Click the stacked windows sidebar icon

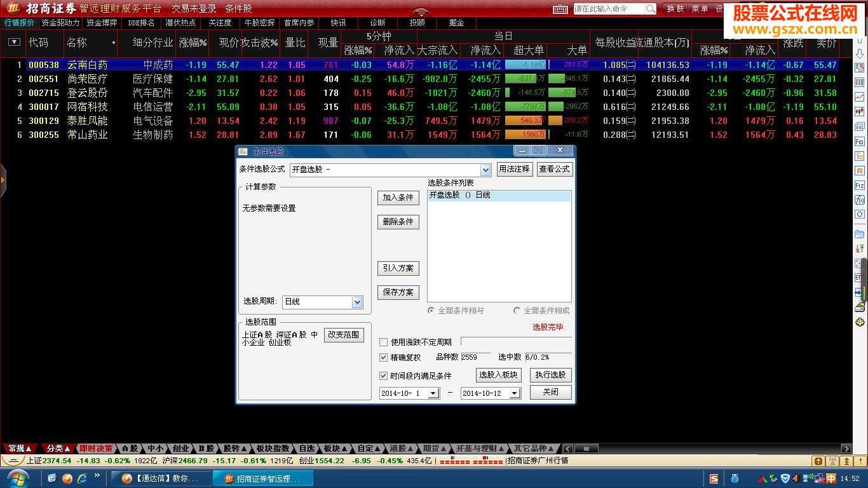(859, 127)
